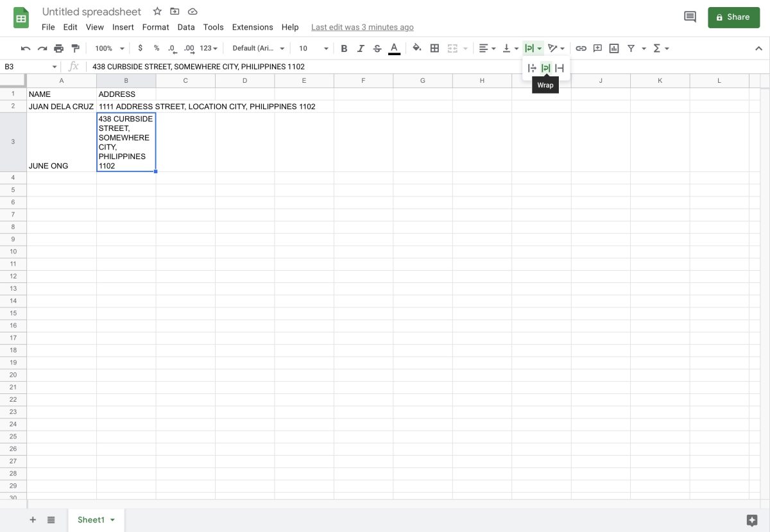Click the Share button

733,17
